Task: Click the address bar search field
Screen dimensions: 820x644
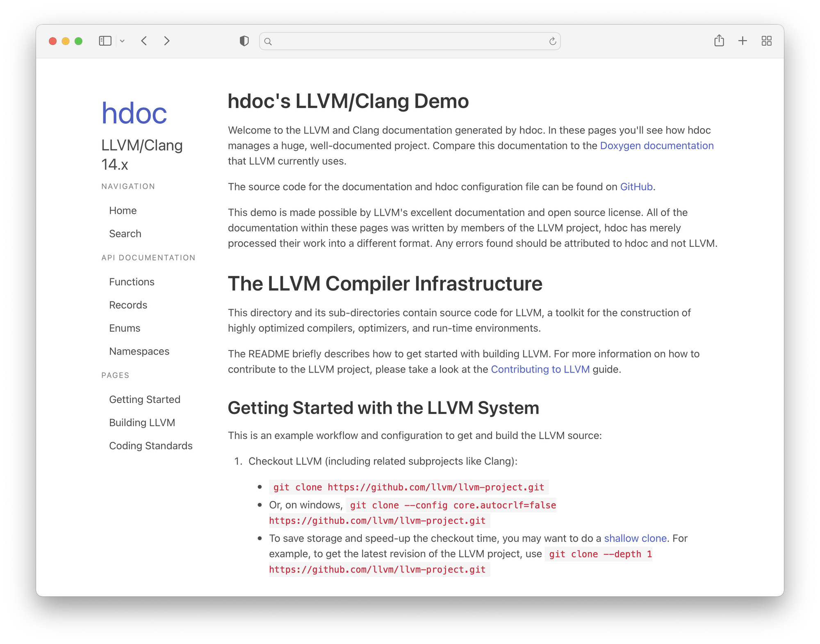Action: (410, 41)
